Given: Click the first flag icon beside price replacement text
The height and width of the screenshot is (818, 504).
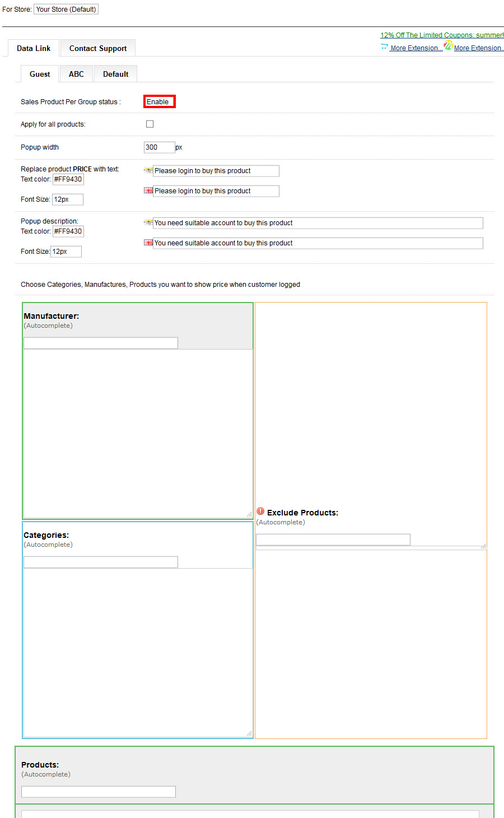Looking at the screenshot, I should (x=148, y=170).
